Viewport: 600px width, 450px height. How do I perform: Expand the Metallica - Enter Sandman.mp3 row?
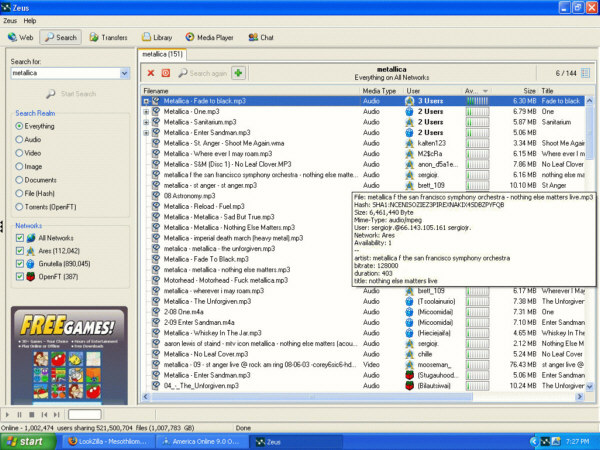click(146, 131)
